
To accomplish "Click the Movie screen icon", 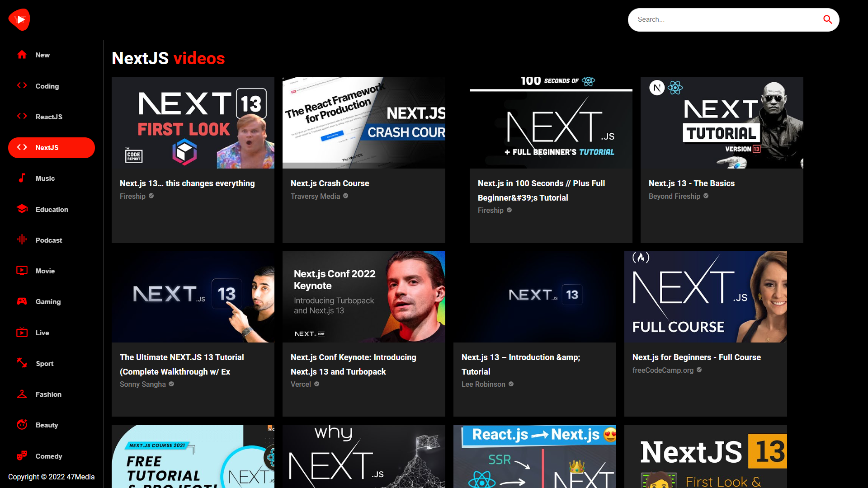I will [x=22, y=270].
